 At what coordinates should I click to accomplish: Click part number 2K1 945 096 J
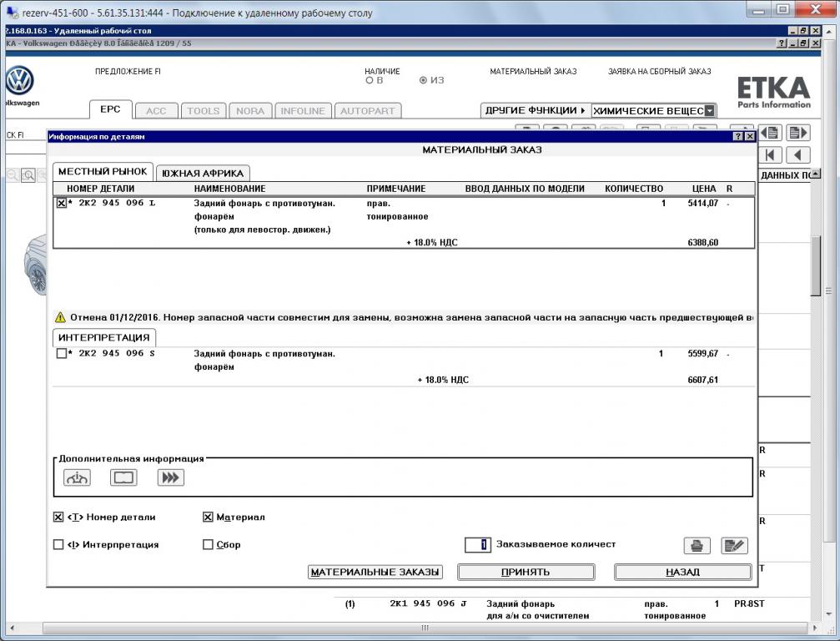point(428,603)
